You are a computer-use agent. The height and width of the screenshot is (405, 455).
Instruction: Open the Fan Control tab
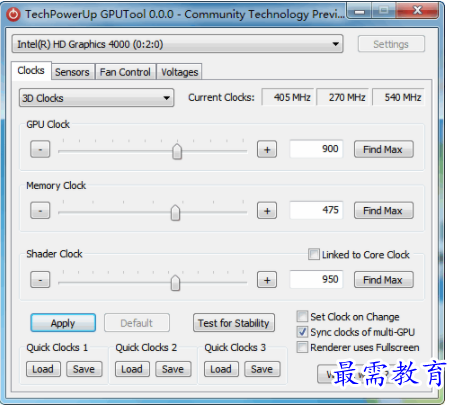point(125,72)
